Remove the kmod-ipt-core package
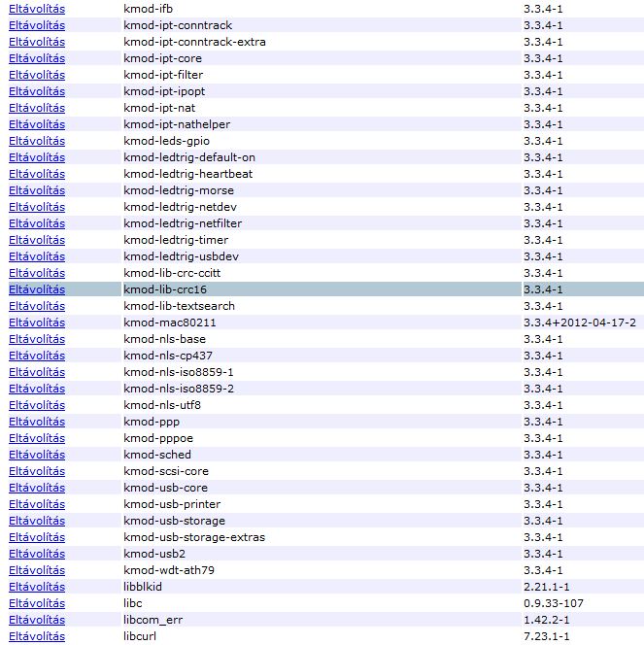Image resolution: width=644 pixels, height=645 pixels. pyautogui.click(x=37, y=58)
